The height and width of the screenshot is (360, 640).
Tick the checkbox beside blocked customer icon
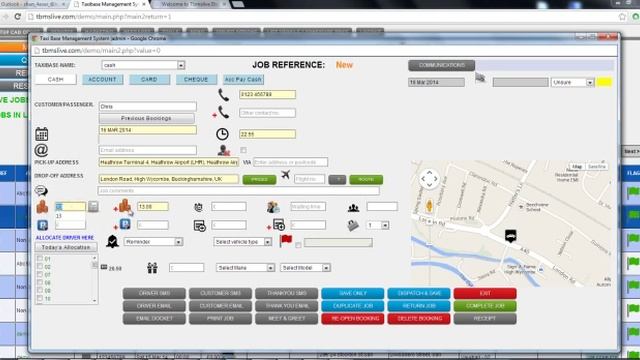coord(243,150)
